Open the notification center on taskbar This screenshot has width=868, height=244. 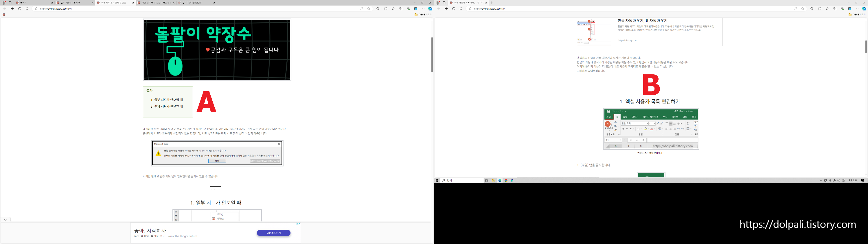(863, 181)
